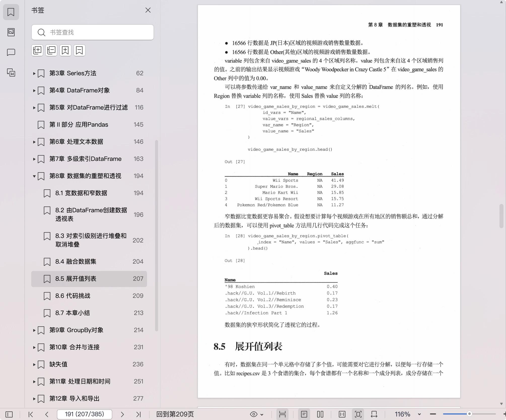Click the zoom slider handle

pos(469,414)
